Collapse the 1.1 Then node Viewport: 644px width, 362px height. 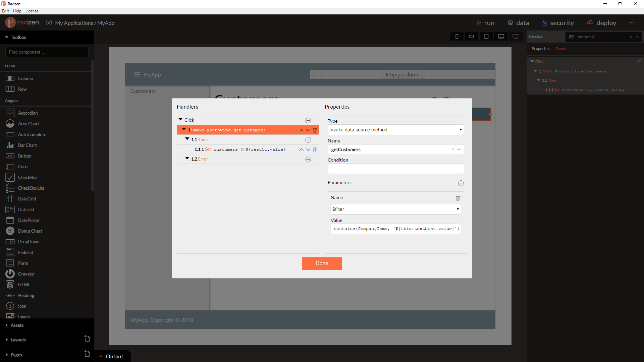[187, 139]
